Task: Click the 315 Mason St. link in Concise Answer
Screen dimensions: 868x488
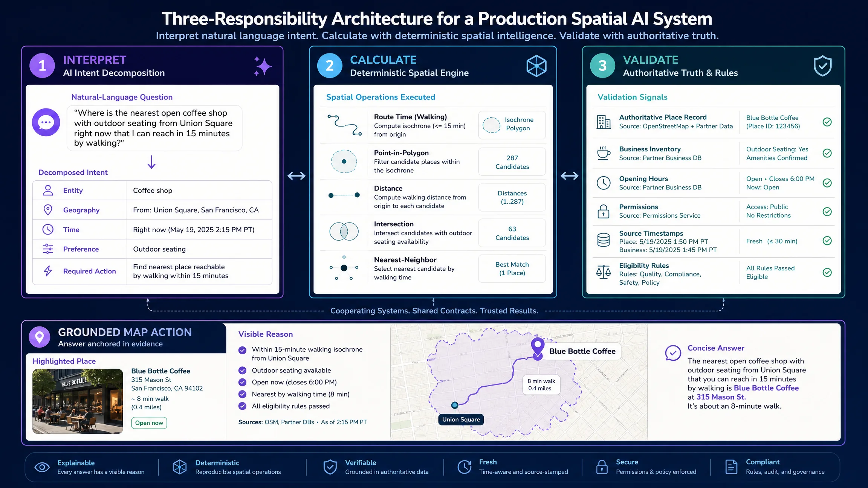Action: [x=721, y=397]
